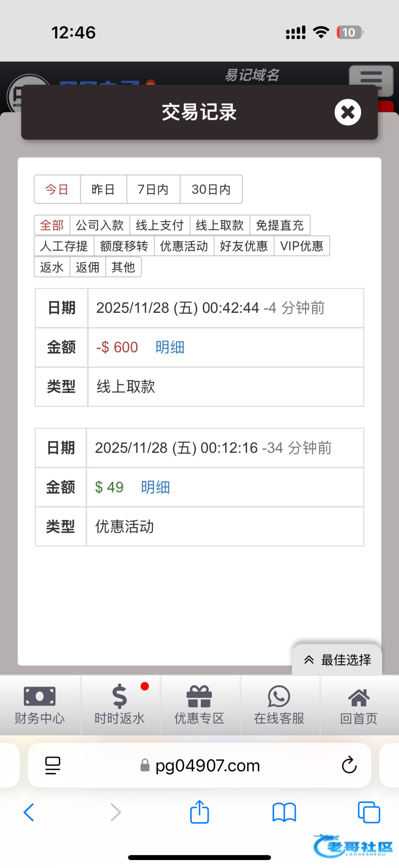Reload the page in address bar
The image size is (399, 868).
coord(349,765)
